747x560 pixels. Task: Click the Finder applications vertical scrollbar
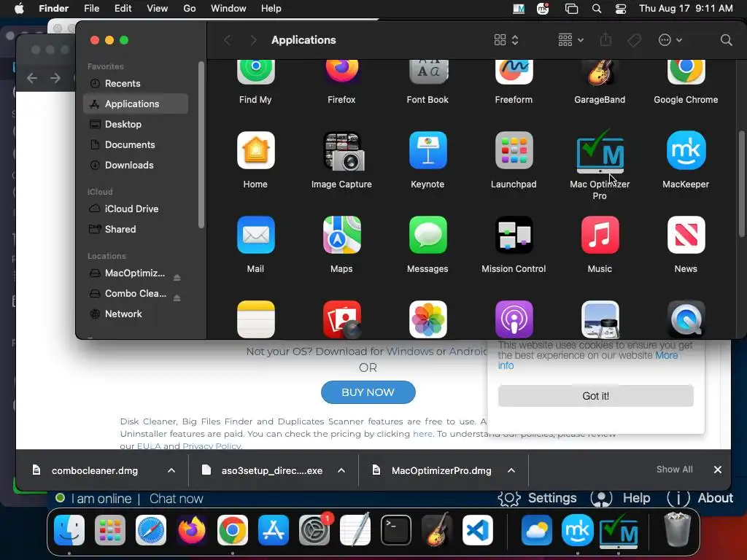click(x=741, y=183)
